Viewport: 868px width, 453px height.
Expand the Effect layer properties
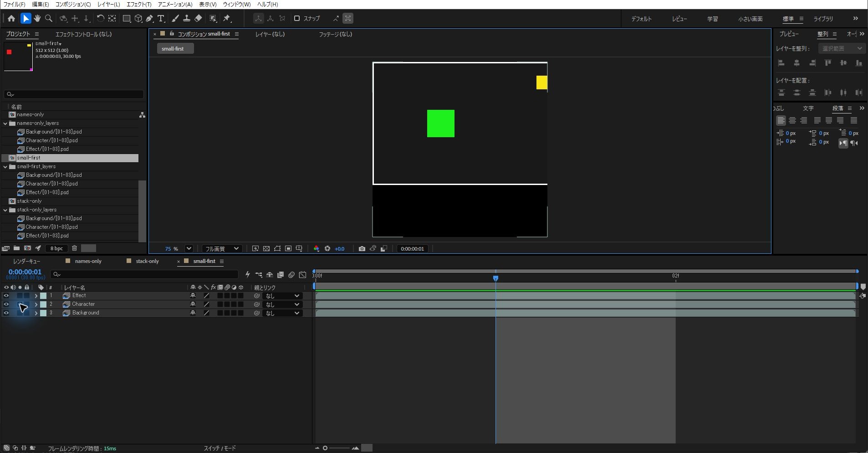[36, 296]
